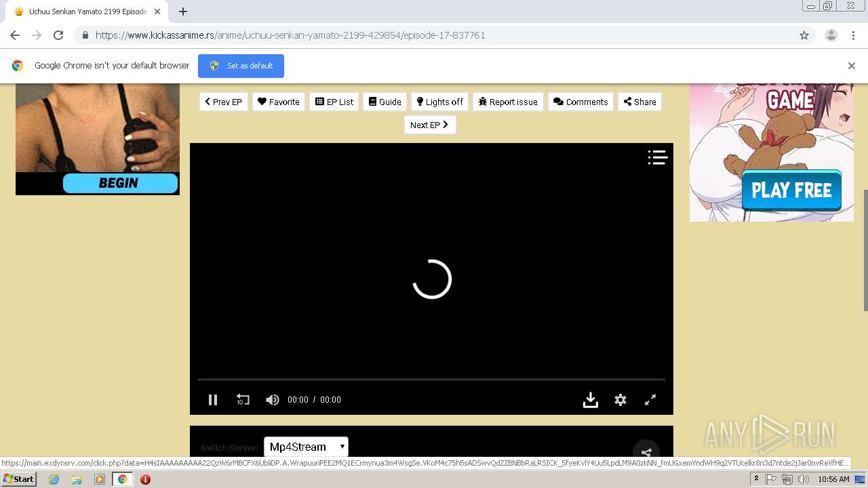
Task: Pause the video playback
Action: pos(213,400)
